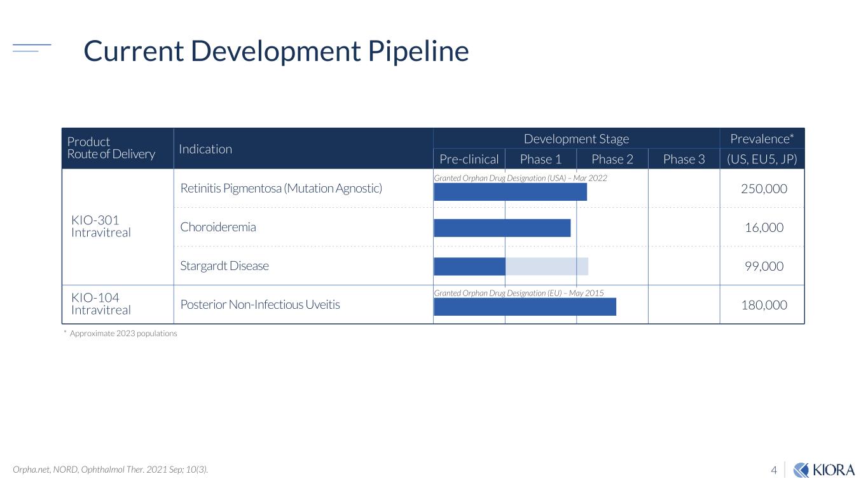Click the KIO-104 Intravitreal product cell
The image size is (868, 488).
pos(101,304)
